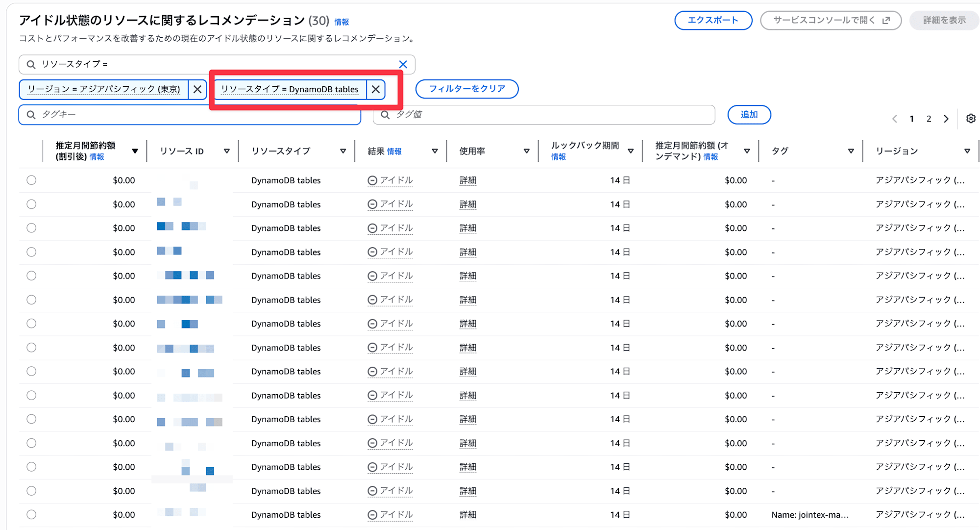Select the radio button of sixth row
Image resolution: width=980 pixels, height=530 pixels.
coord(31,300)
